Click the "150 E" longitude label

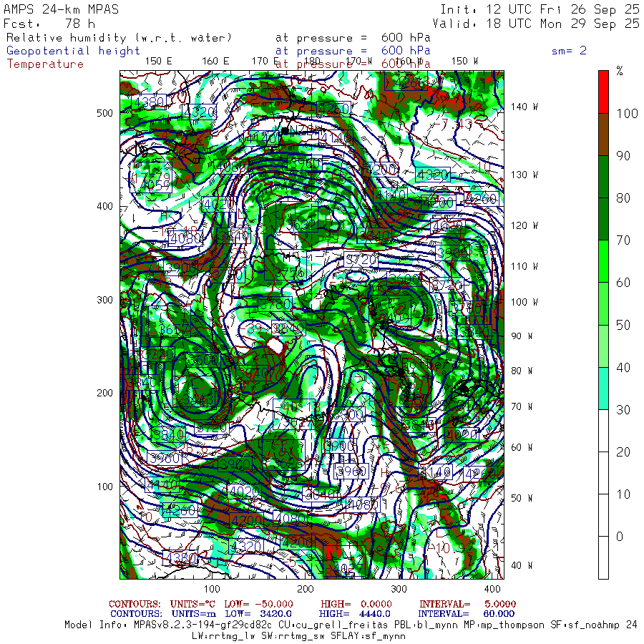[158, 61]
